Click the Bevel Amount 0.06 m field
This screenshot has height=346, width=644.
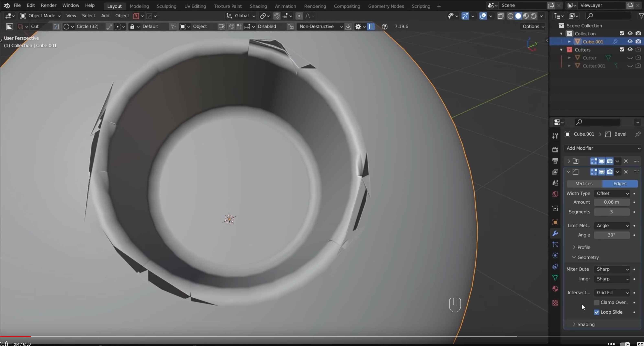612,202
